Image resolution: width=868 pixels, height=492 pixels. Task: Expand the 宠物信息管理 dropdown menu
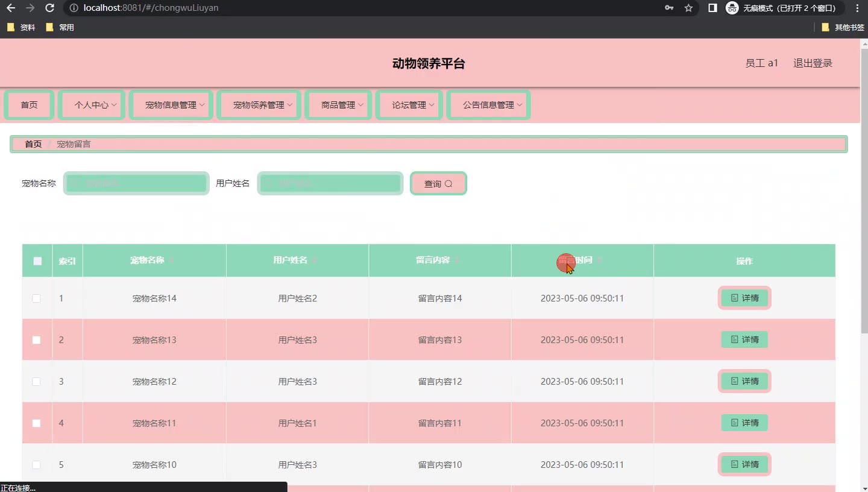pyautogui.click(x=171, y=105)
